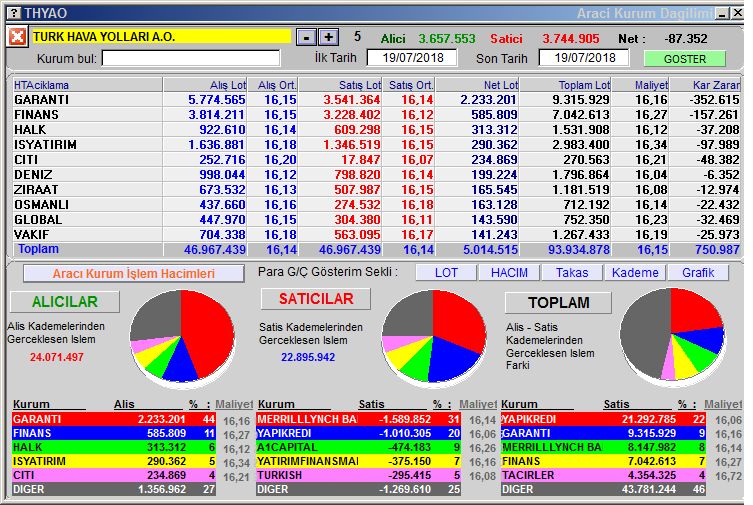Select VAKIF row in main table
Image resolution: width=753 pixels, height=505 pixels.
(377, 234)
